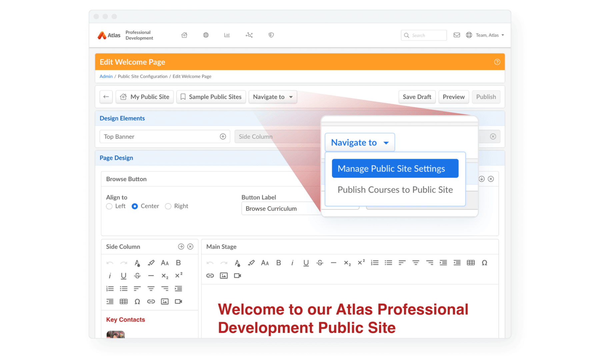Viewport: 600px width, 364px height.
Task: Insert special character in Side Column editor
Action: (x=137, y=301)
